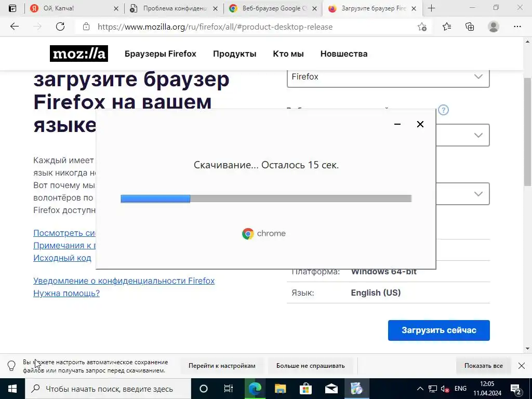532x399 pixels.
Task: Click 'Показать все' downloads button
Action: pos(484,366)
